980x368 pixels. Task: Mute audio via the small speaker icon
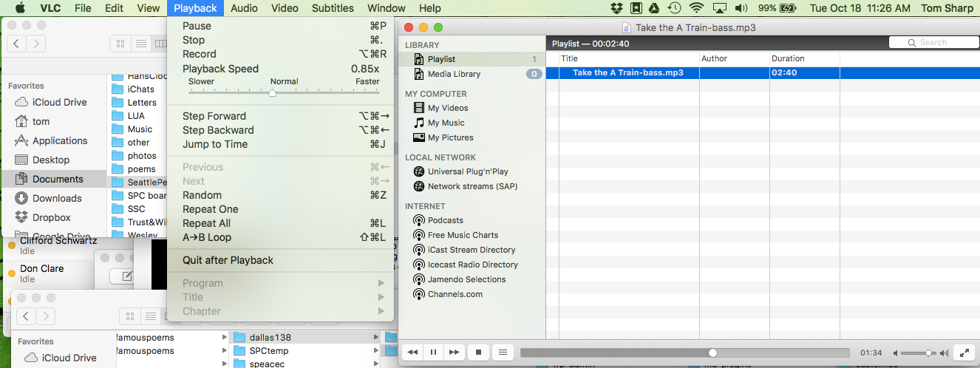pyautogui.click(x=896, y=353)
